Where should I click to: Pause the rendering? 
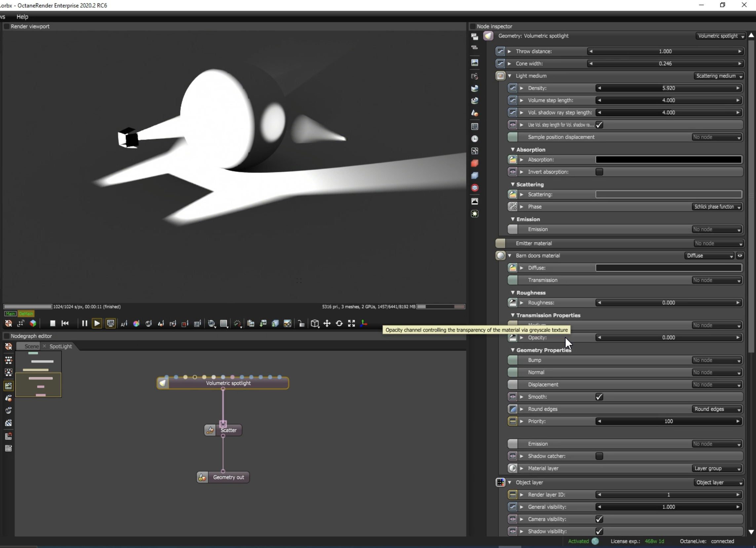(84, 323)
